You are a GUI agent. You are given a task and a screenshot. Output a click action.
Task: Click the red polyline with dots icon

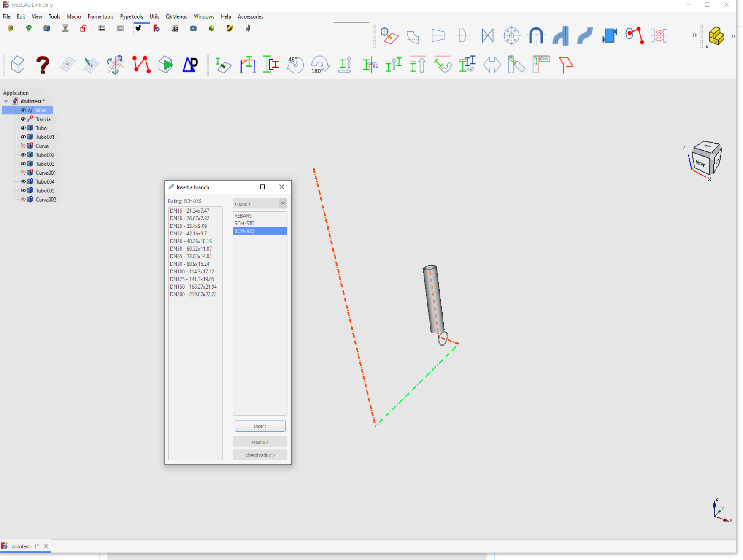point(141,65)
